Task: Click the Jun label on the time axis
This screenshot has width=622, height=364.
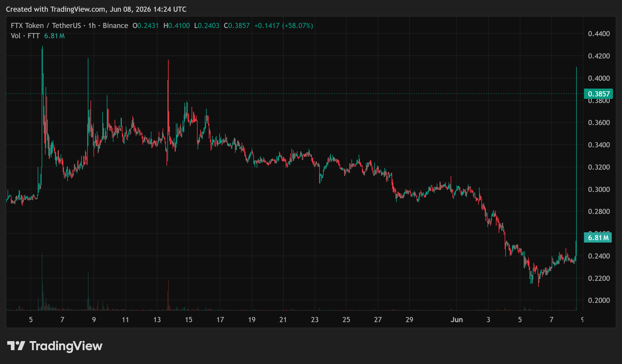Action: (457, 320)
